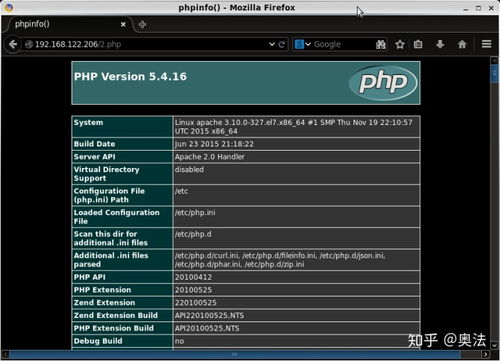
Task: Reload the page with the refresh icon
Action: coord(282,44)
